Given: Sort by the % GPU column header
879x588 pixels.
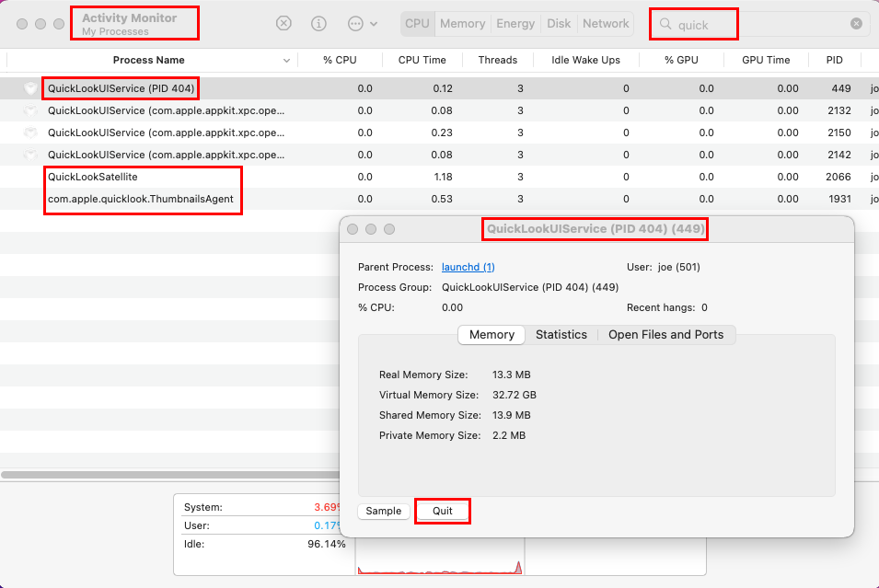Looking at the screenshot, I should click(x=681, y=60).
